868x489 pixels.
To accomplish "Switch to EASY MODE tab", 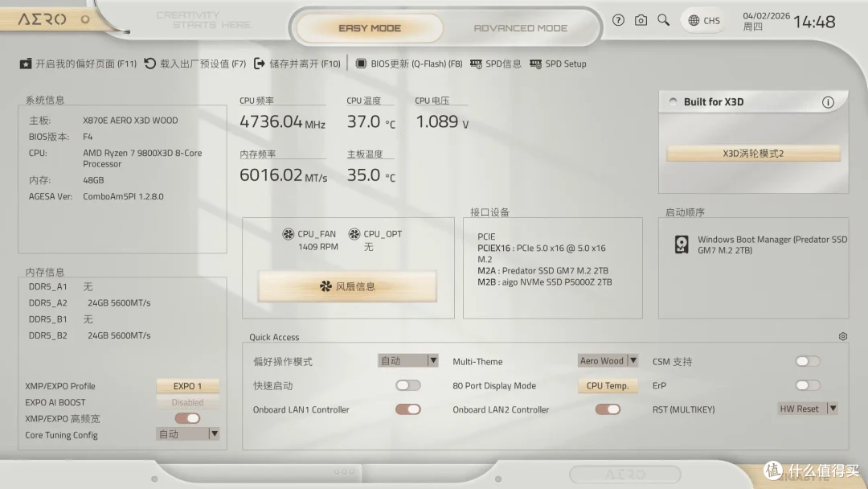I will click(x=370, y=27).
